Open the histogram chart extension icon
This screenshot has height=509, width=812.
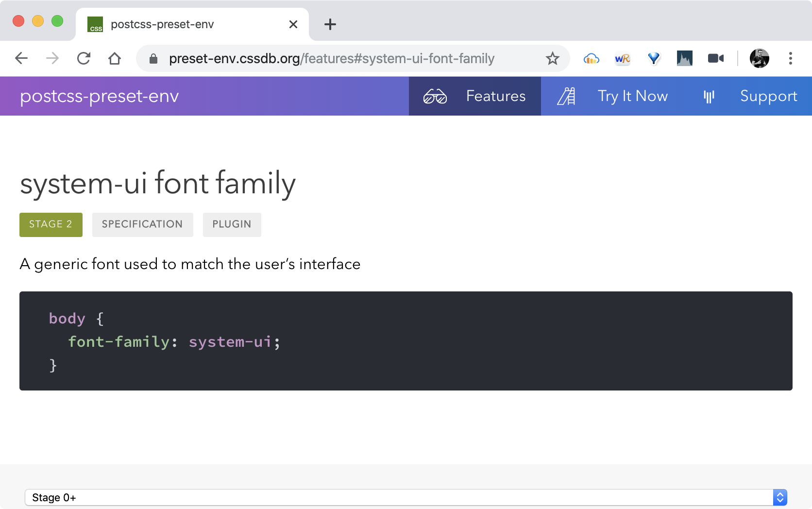685,59
